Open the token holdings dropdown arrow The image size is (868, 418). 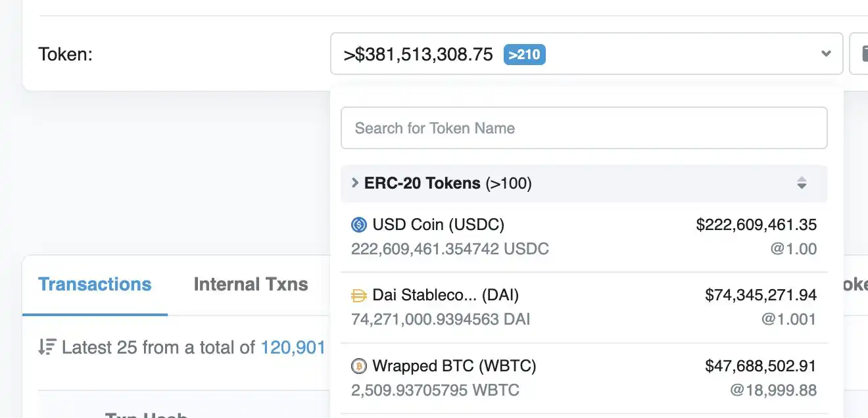pos(826,54)
